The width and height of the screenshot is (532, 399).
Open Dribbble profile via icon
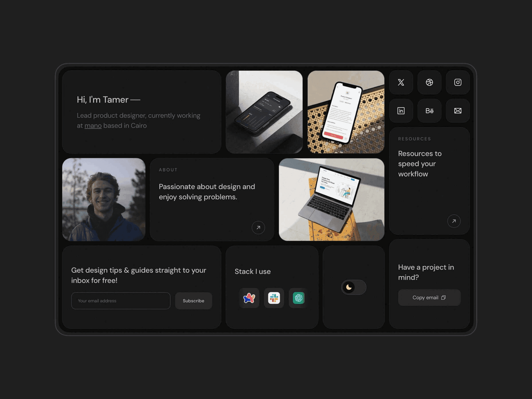[429, 82]
